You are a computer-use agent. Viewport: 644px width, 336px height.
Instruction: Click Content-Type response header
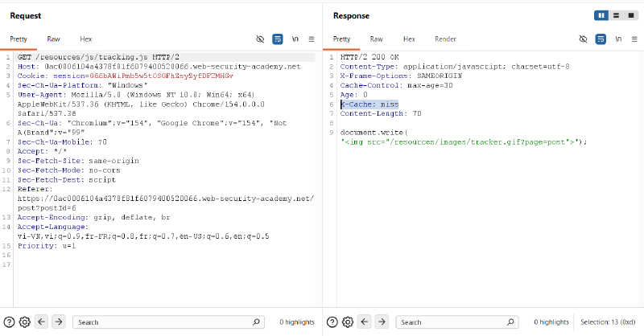click(x=455, y=67)
